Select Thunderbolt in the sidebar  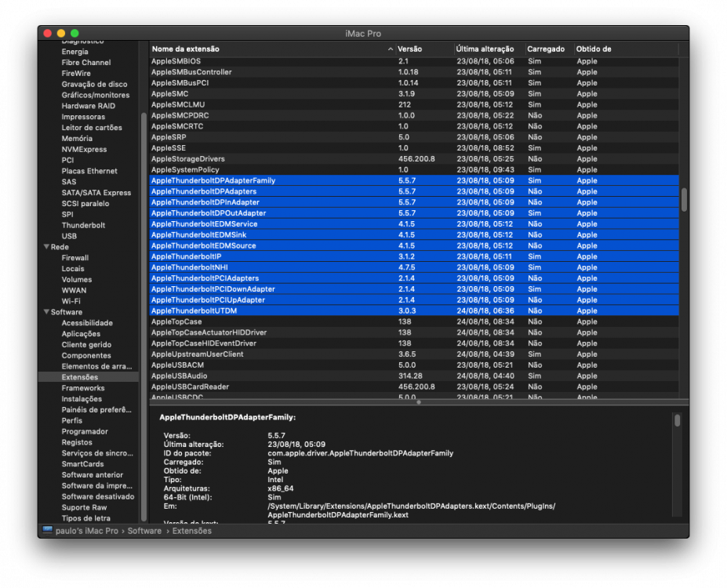(x=83, y=225)
